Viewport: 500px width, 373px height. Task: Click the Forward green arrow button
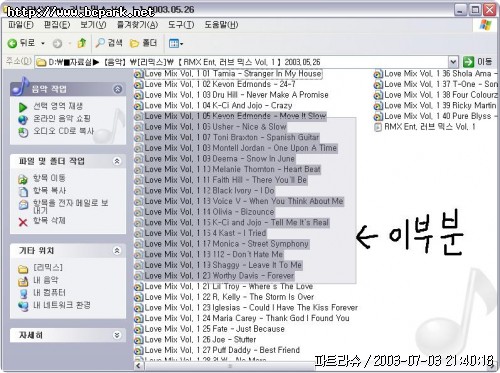[57, 43]
